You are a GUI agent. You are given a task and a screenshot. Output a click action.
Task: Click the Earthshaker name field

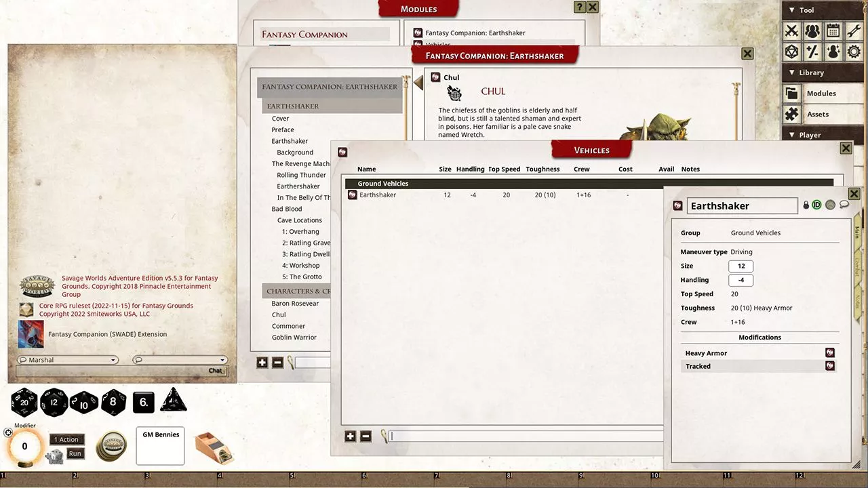coord(743,205)
